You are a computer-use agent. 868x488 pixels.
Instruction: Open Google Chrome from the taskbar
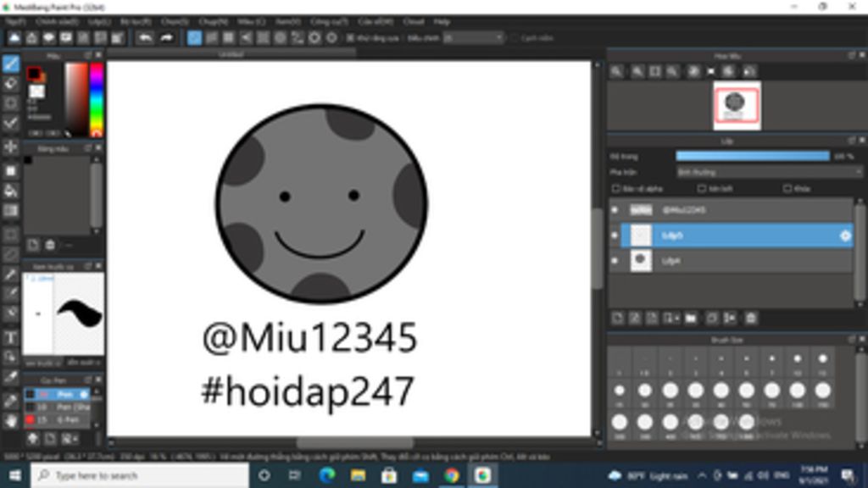pos(451,475)
